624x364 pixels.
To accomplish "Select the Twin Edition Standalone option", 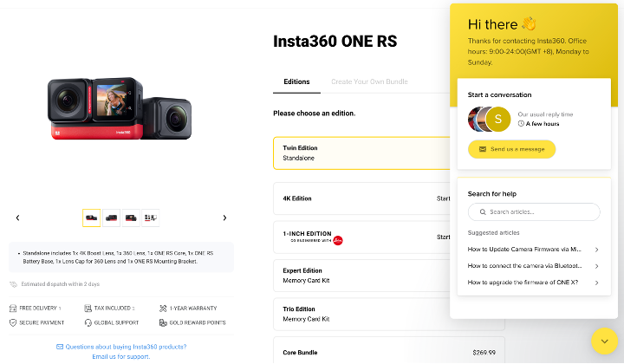I will point(360,153).
